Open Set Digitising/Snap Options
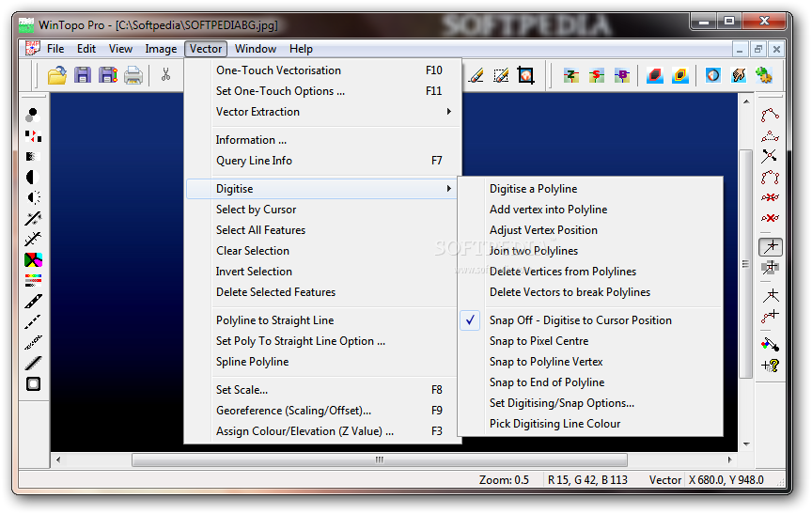Screen dimensions: 812x514 click(x=590, y=403)
